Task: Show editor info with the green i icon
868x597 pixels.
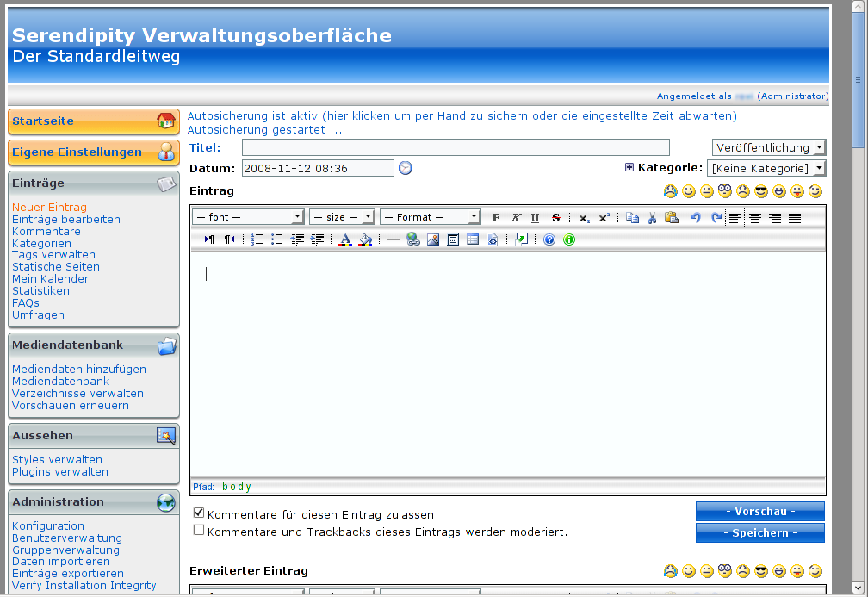Action: (x=569, y=239)
